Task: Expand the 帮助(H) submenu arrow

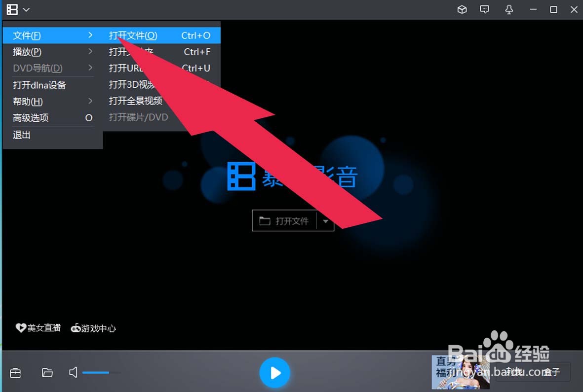Action: pos(90,101)
